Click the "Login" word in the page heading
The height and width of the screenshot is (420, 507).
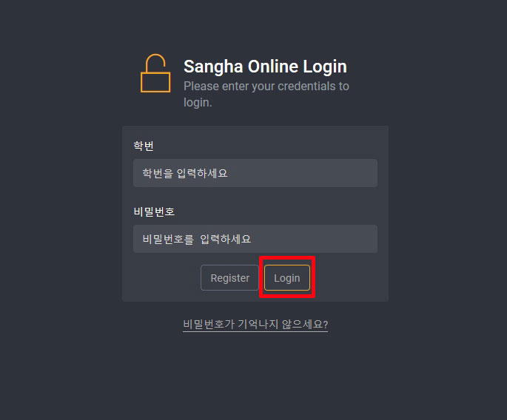[325, 67]
